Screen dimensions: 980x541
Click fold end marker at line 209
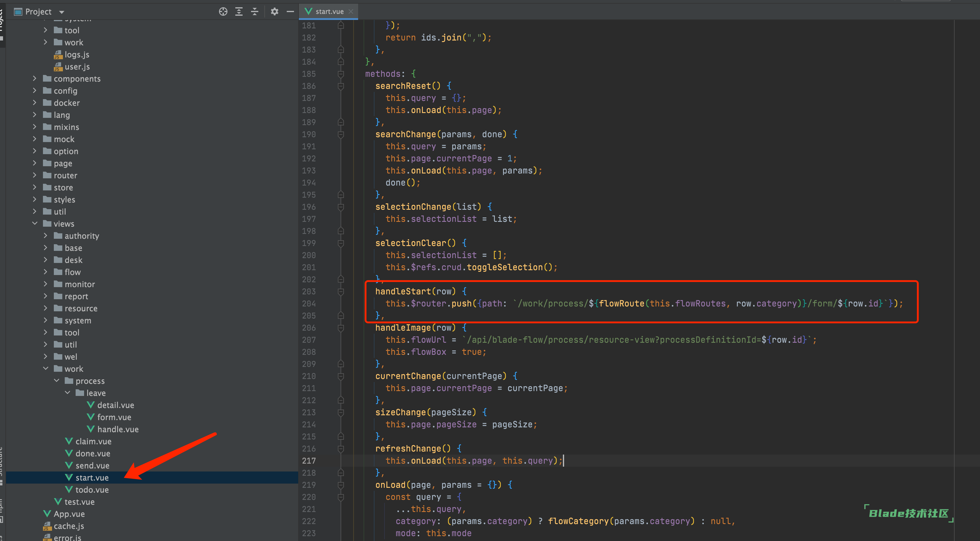tap(341, 364)
